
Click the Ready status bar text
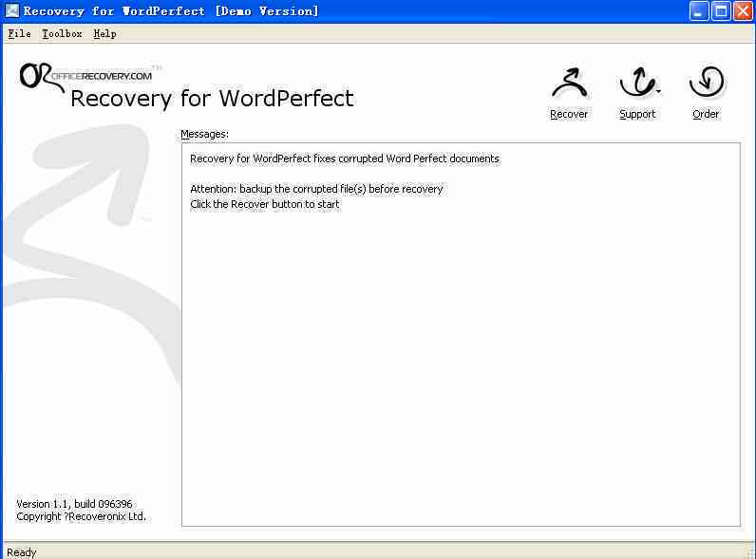[22, 552]
